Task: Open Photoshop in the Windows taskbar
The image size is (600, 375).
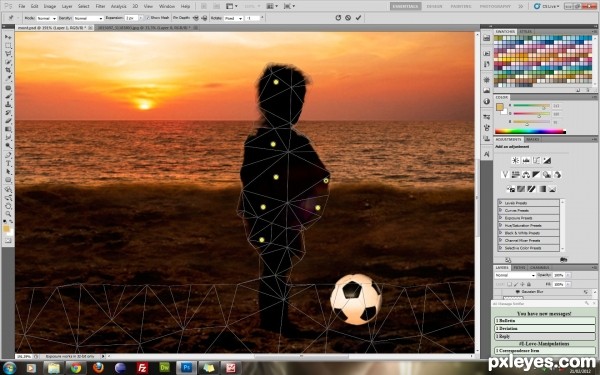Action: point(186,368)
